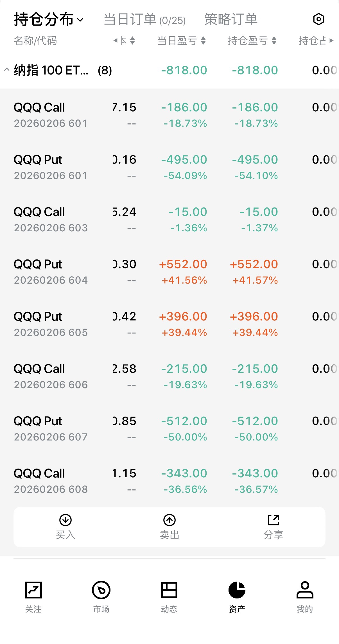339x644 pixels.
Task: Collapse the 纳指 100 ETF group
Action: click(x=7, y=70)
